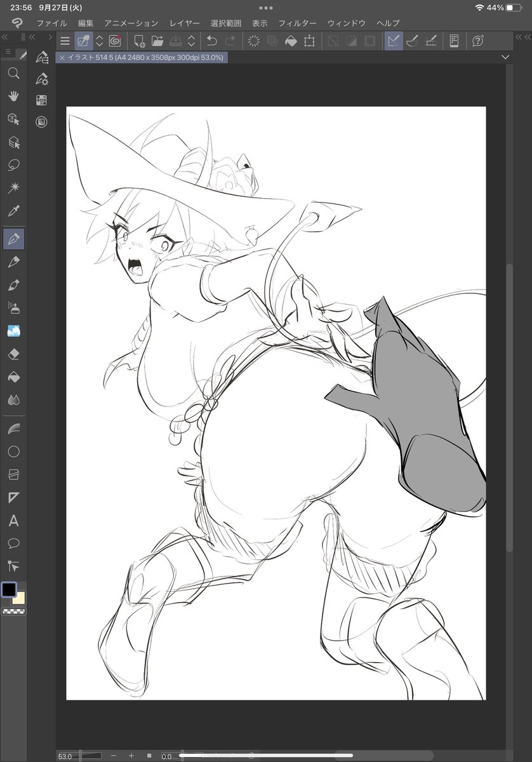Viewport: 532px width, 762px height.
Task: Select the cream sub color swatch
Action: pyautogui.click(x=19, y=598)
